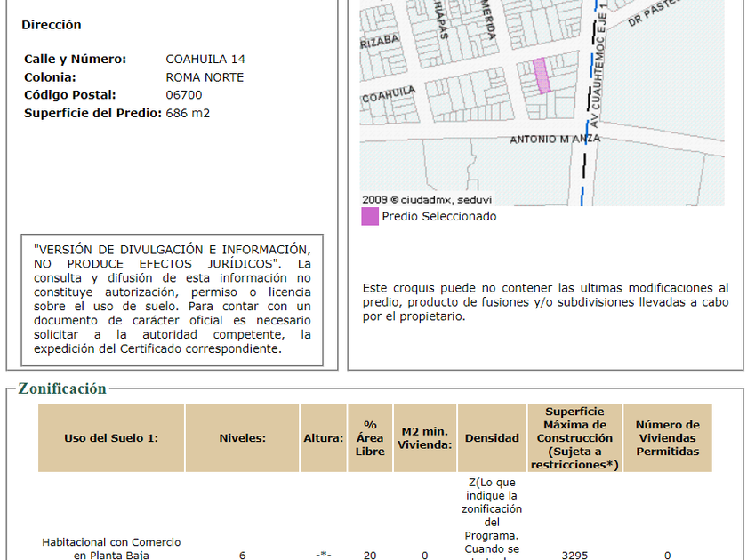Select the parcel area 686 m2
Image resolution: width=747 pixels, height=560 pixels.
(x=188, y=113)
